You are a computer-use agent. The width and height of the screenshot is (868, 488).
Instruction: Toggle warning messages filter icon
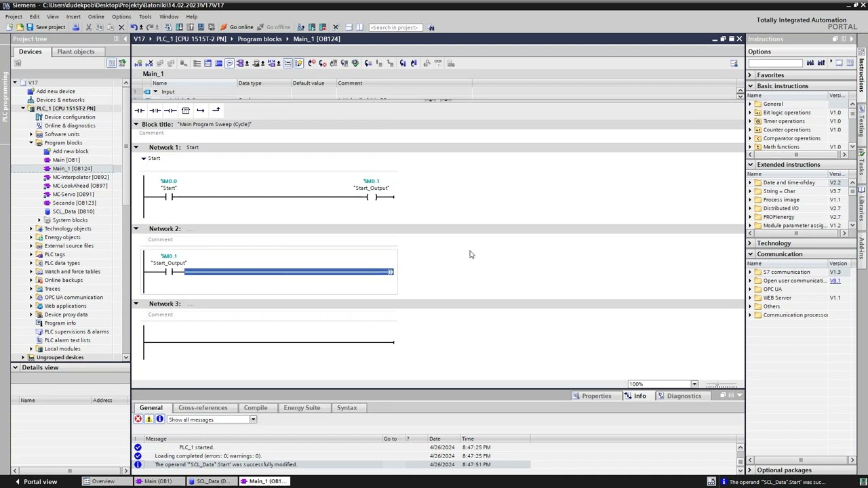click(149, 420)
